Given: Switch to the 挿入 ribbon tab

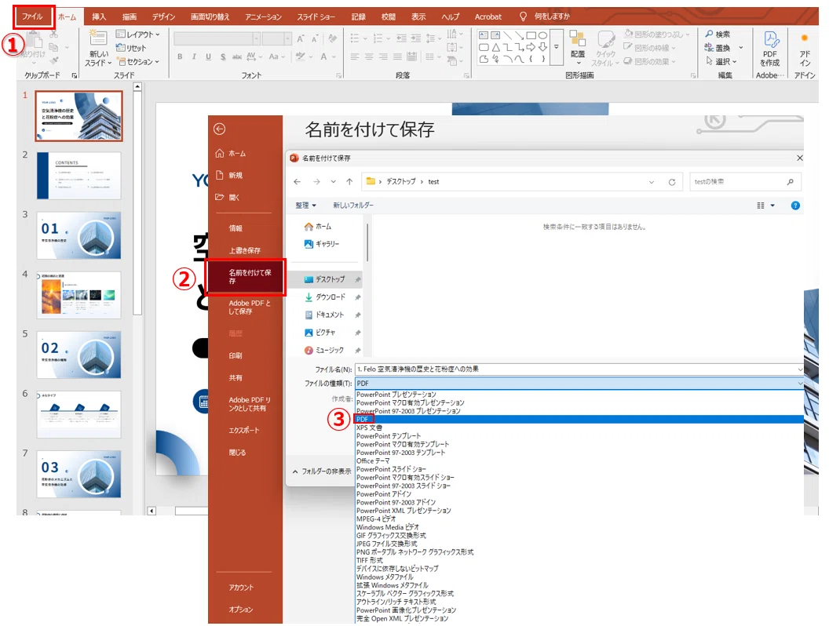Looking at the screenshot, I should (x=99, y=16).
